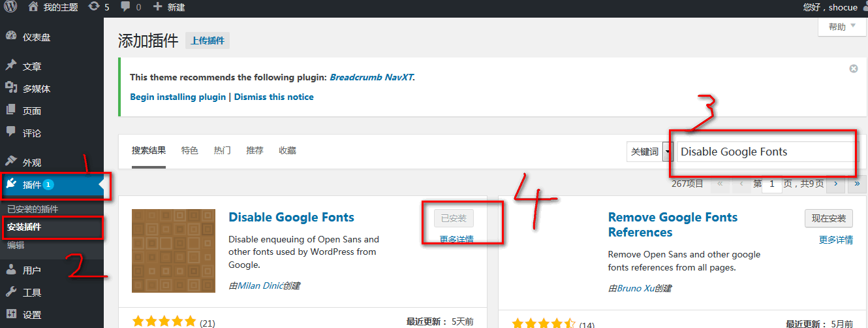Click the WordPress logo in admin bar
Screen dimensions: 868x328
10,7
